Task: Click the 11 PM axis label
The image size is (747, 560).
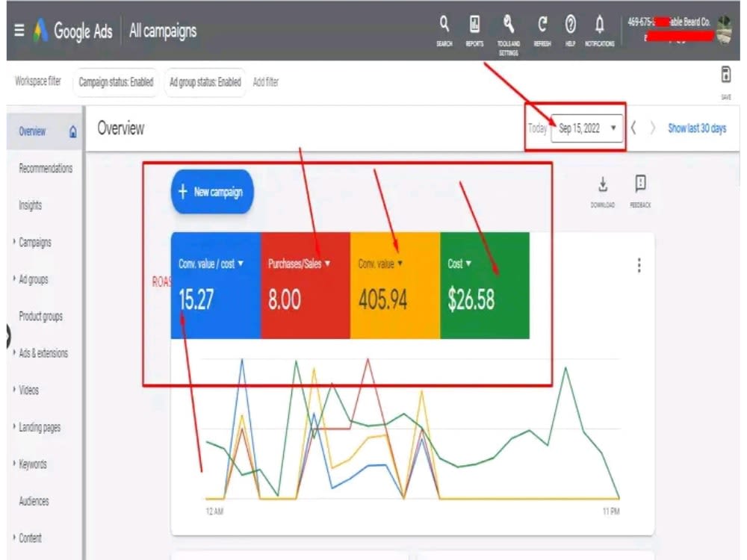Action: tap(611, 511)
